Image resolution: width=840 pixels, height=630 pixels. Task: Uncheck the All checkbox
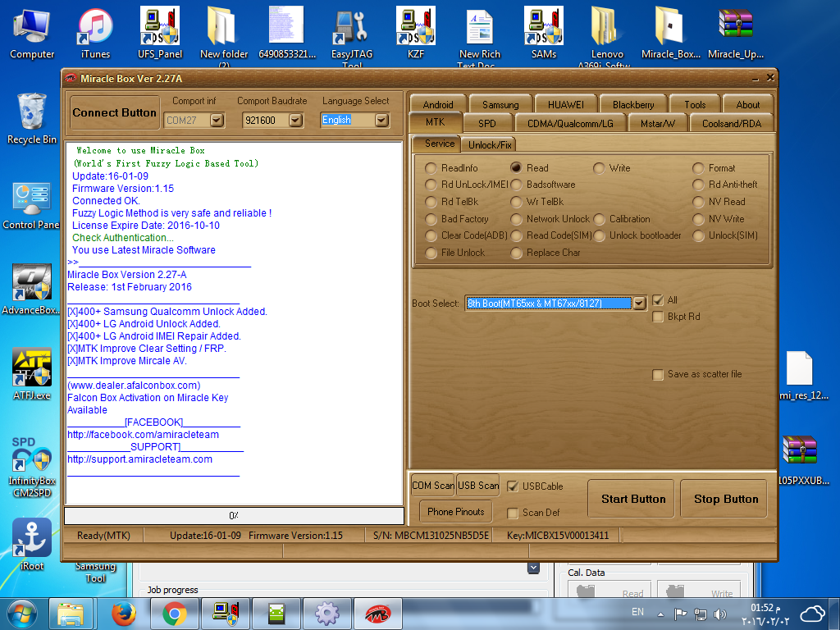point(658,300)
